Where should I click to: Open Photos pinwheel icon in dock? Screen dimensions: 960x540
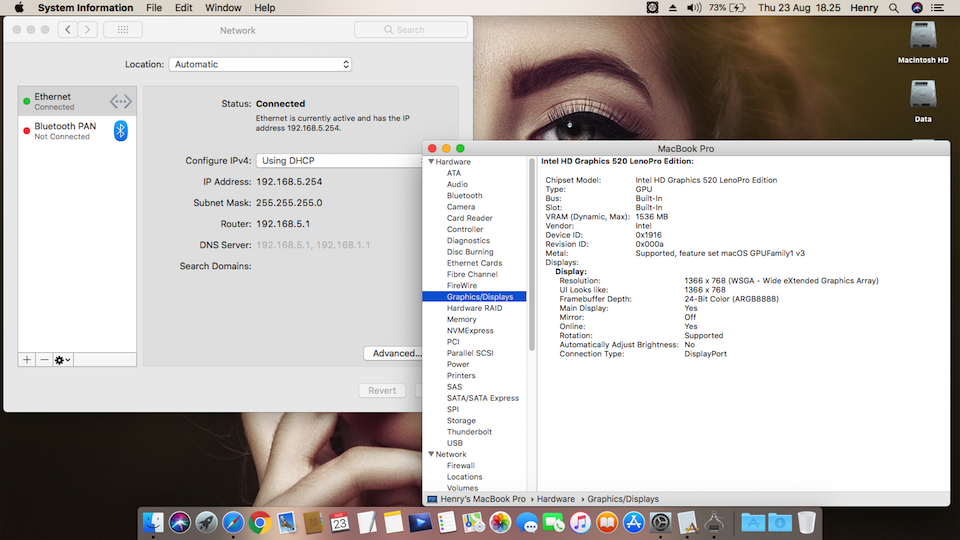500,523
